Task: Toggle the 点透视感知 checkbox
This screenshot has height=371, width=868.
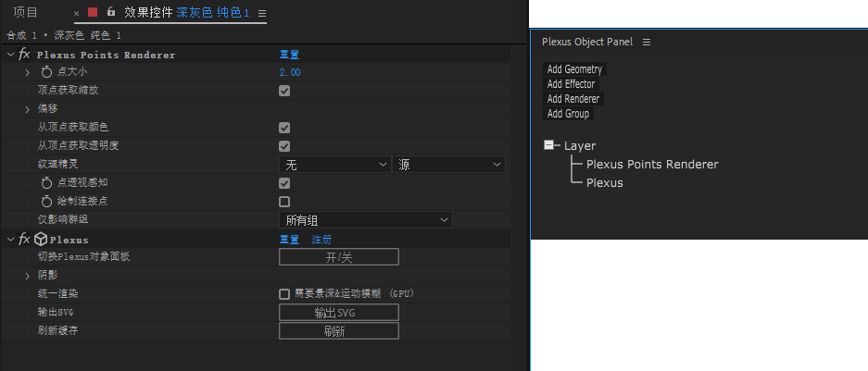Action: coord(284,183)
